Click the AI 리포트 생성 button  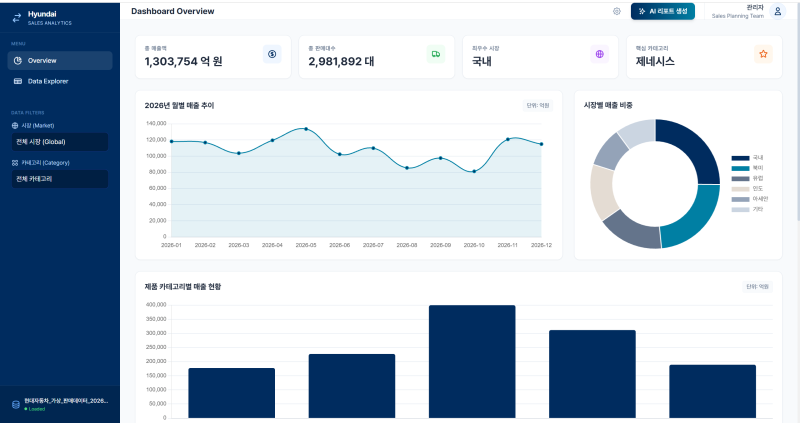point(663,11)
